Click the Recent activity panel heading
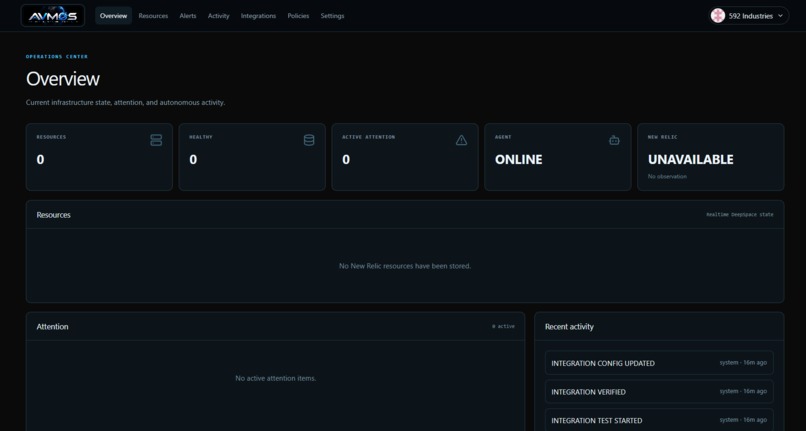Viewport: 806px width, 431px height. (x=569, y=327)
